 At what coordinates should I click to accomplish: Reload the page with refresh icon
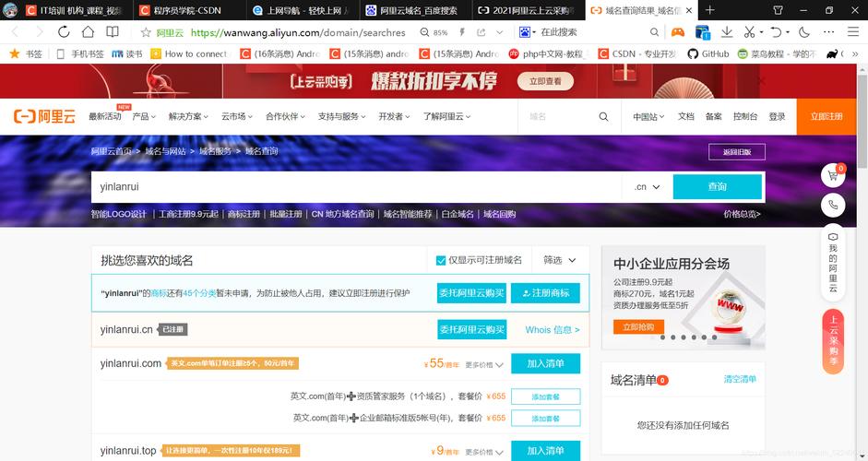coord(64,32)
